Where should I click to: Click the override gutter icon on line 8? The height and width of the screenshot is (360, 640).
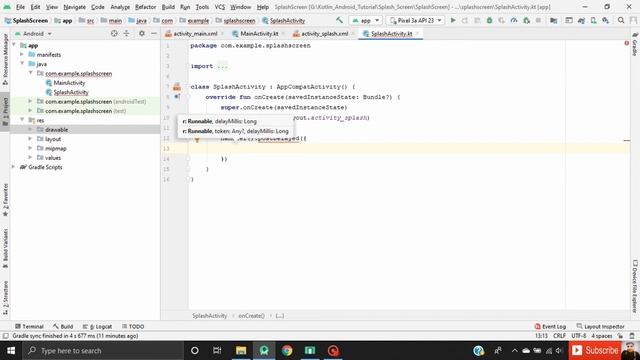click(x=177, y=97)
